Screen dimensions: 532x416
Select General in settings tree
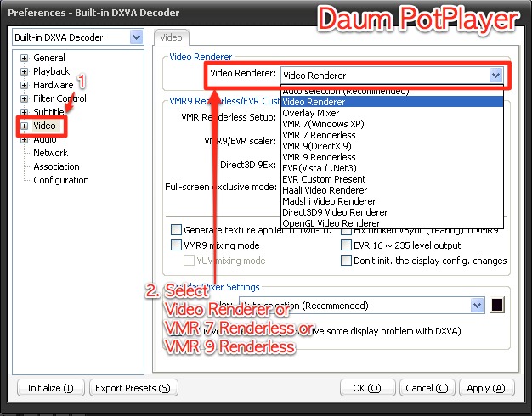tap(48, 58)
